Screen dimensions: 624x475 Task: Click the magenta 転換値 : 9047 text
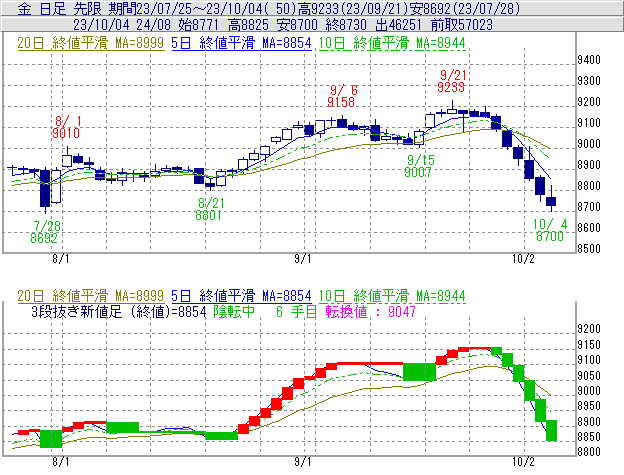(370, 311)
